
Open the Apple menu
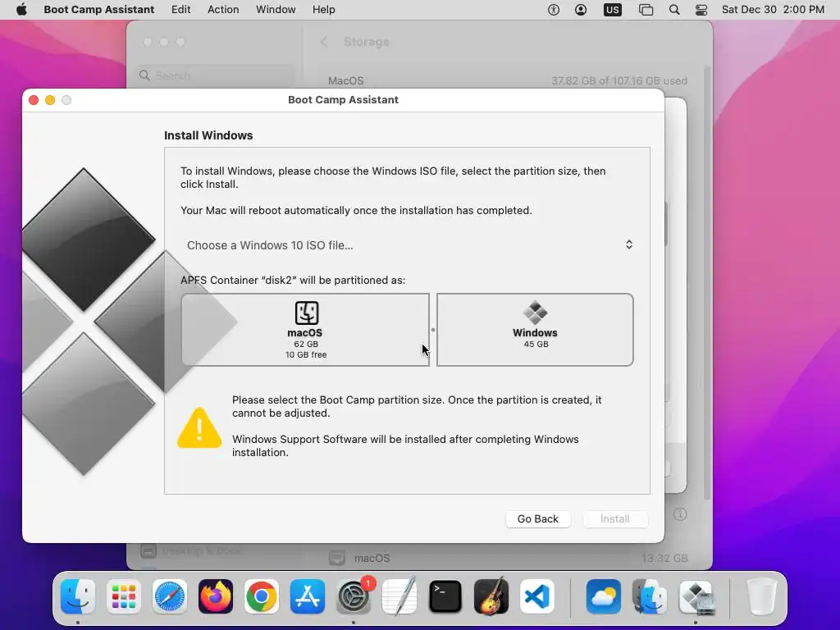21,10
